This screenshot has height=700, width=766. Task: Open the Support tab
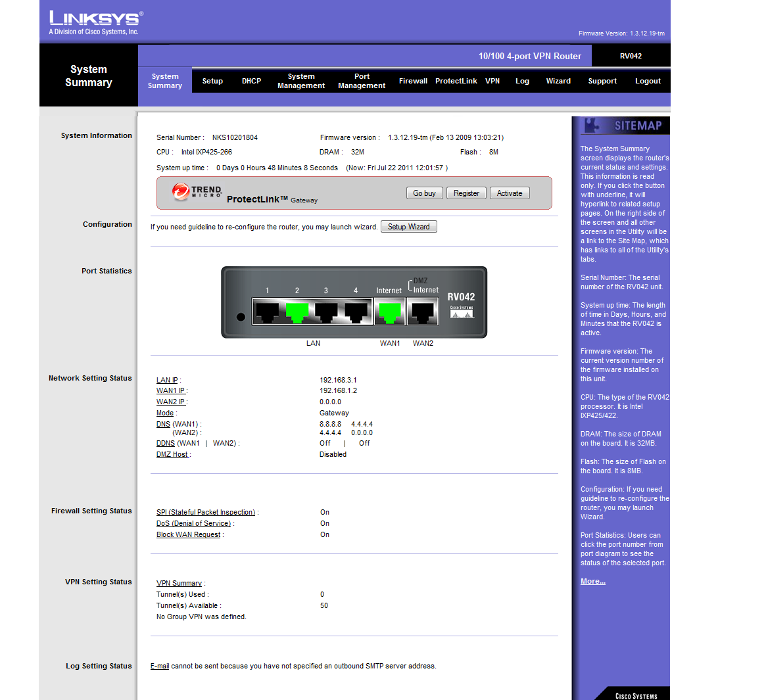pyautogui.click(x=602, y=81)
